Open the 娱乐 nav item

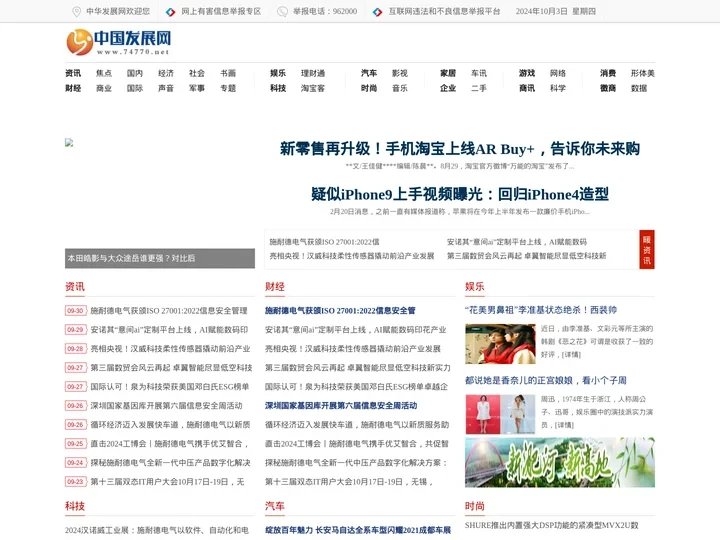tap(278, 73)
